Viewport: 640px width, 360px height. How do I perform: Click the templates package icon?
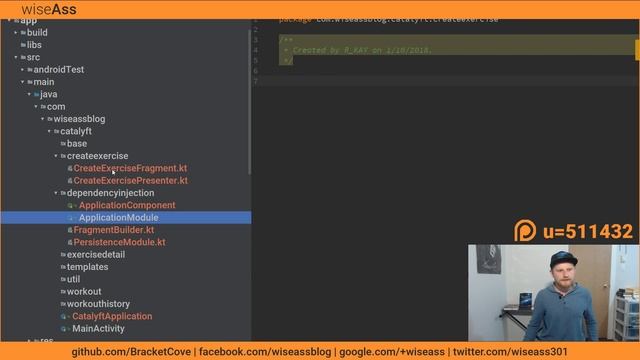coord(63,267)
